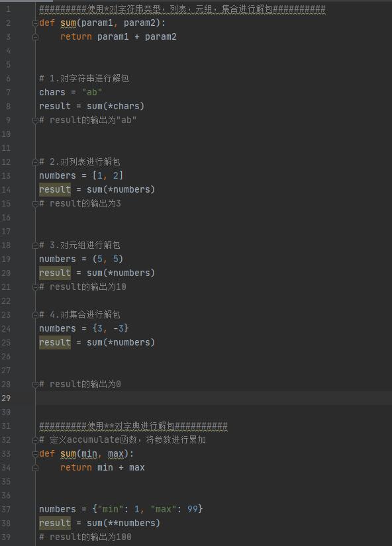392x546 pixels.
Task: Place cursor in empty current line 29
Action: tap(213, 398)
